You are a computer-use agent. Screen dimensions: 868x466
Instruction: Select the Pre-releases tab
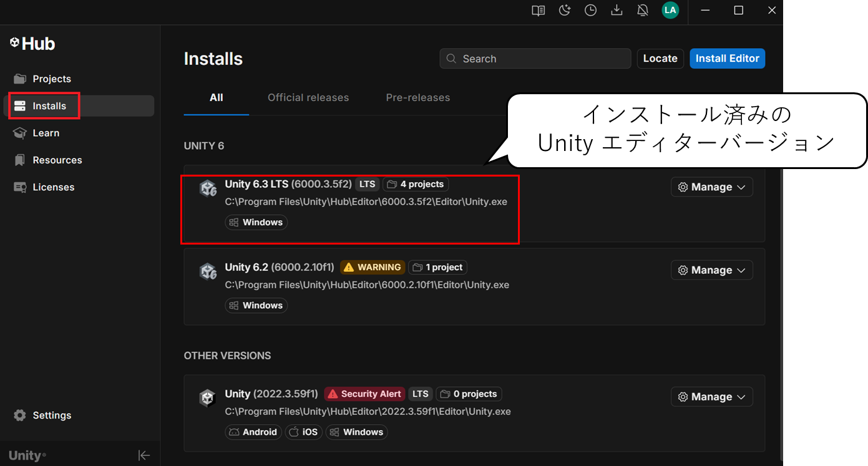(418, 97)
